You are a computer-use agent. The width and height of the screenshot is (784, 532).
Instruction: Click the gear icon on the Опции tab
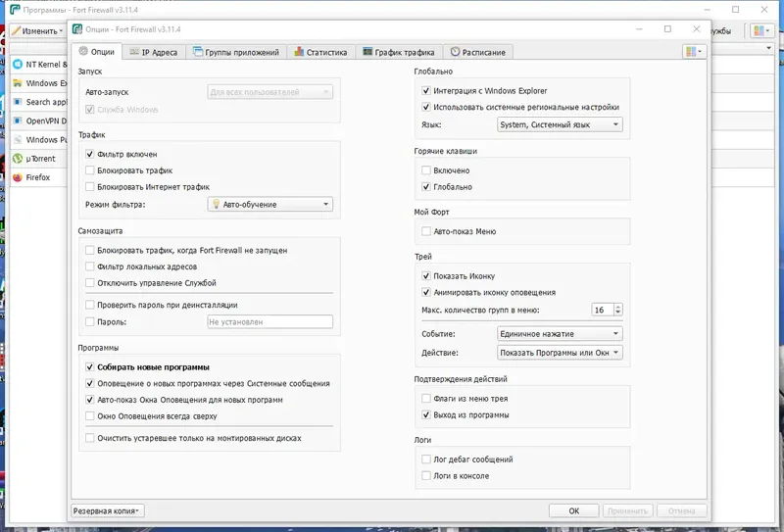pyautogui.click(x=83, y=51)
